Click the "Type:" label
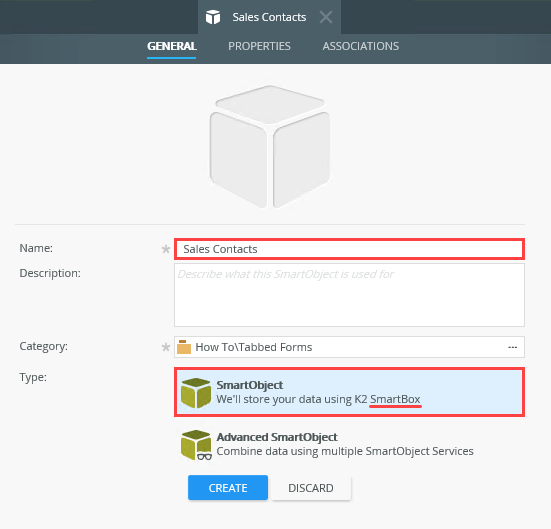The image size is (551, 529). (x=33, y=377)
